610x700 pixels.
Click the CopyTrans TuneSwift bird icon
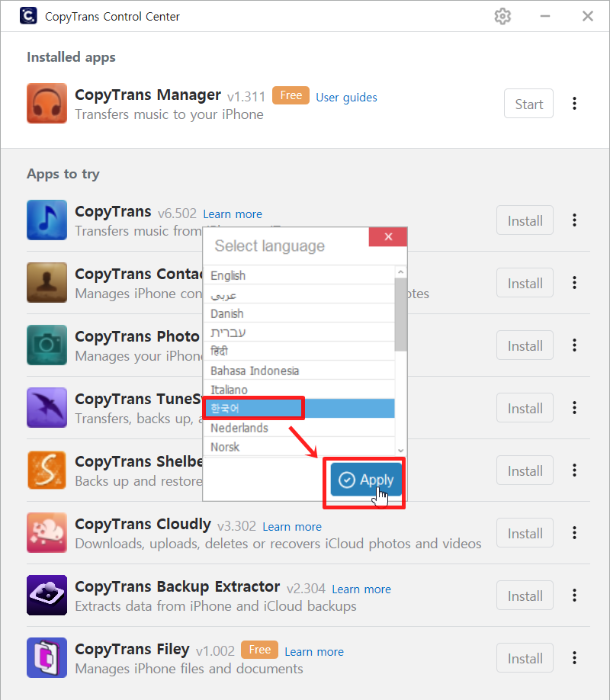(x=47, y=407)
